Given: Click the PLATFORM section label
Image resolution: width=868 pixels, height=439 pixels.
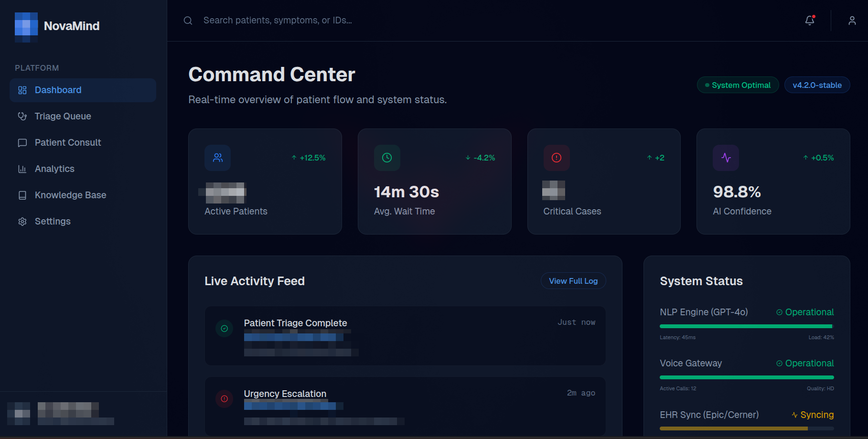Looking at the screenshot, I should tap(37, 68).
